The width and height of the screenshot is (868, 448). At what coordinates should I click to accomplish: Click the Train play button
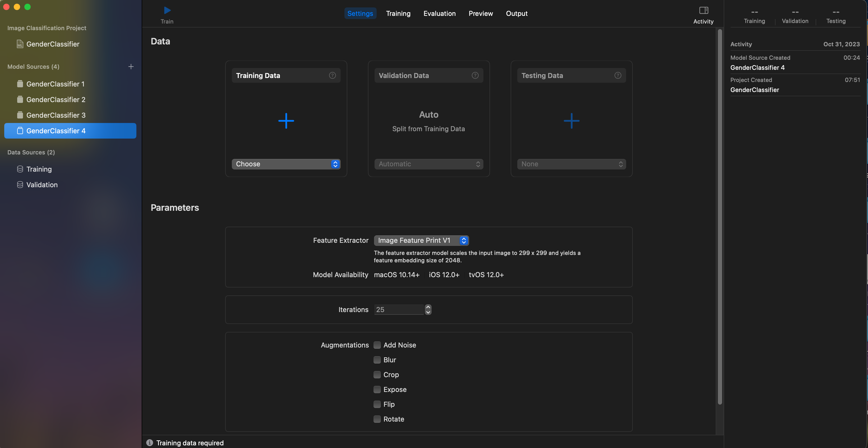[x=167, y=11]
